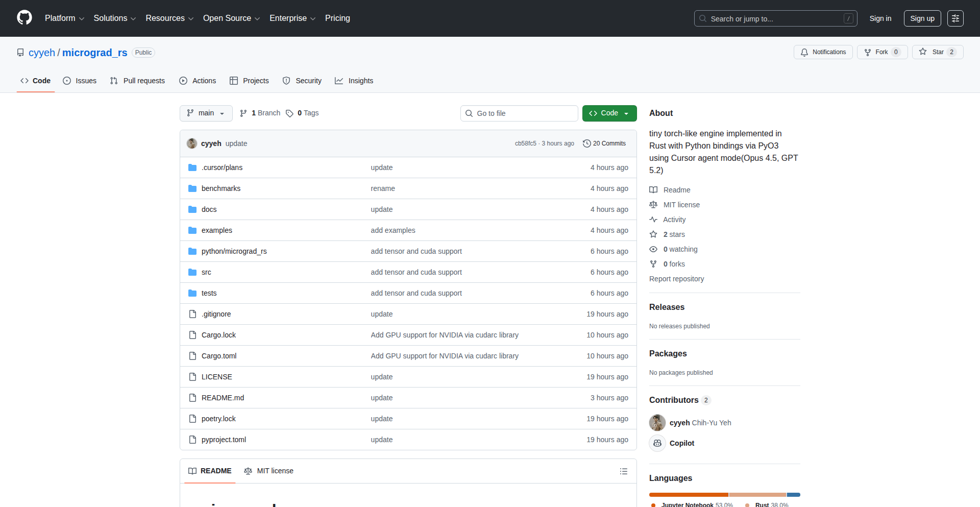The height and width of the screenshot is (507, 980).
Task: Fork the repository with the fork icon
Action: coord(868,52)
